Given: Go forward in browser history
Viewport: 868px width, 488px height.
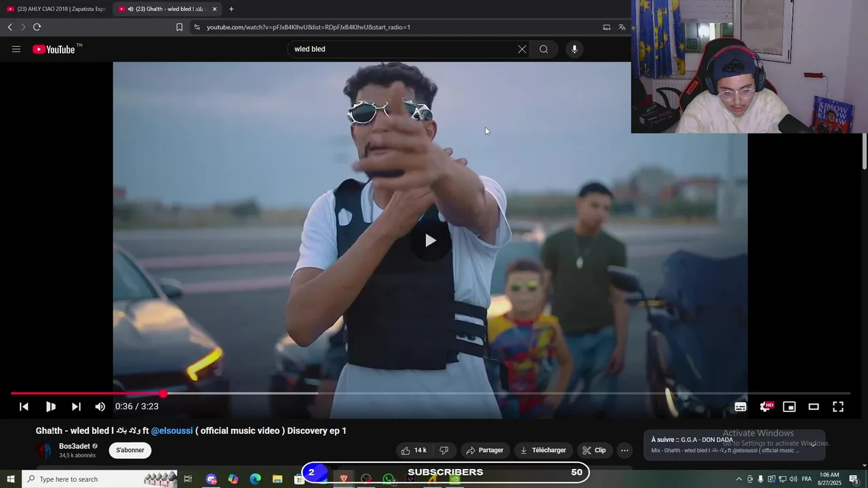Looking at the screenshot, I should click(22, 27).
